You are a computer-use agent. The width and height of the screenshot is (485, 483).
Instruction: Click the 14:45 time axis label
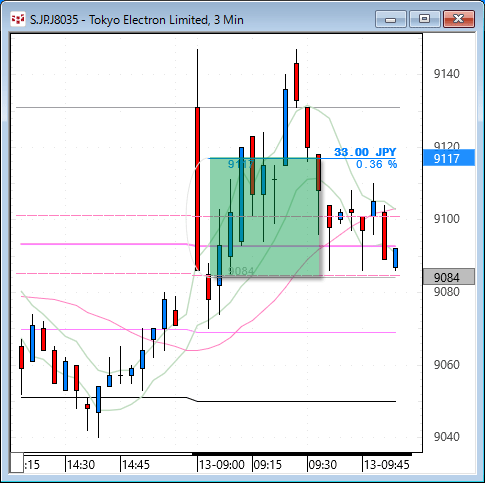[136, 464]
